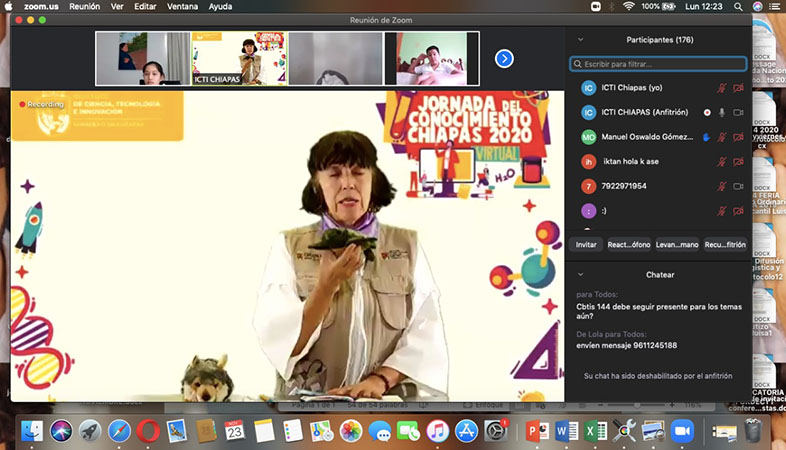The width and height of the screenshot is (786, 450).
Task: Click the MO avatar of Manuel Oswaldo Gómez
Action: tap(588, 137)
